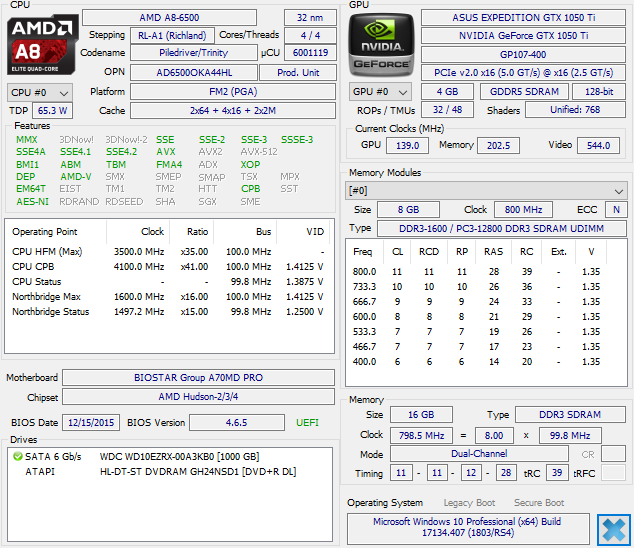
Task: Click the GDDR5 SDRAM memory type field
Action: click(x=524, y=91)
